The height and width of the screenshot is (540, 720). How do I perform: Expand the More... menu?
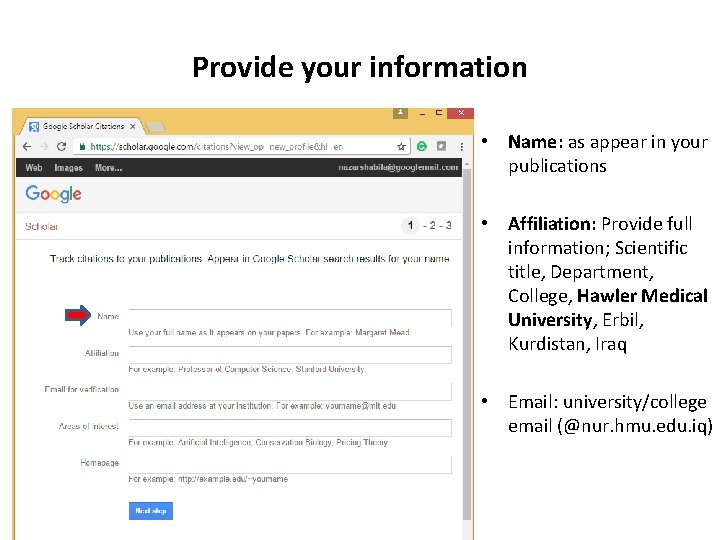click(x=108, y=168)
